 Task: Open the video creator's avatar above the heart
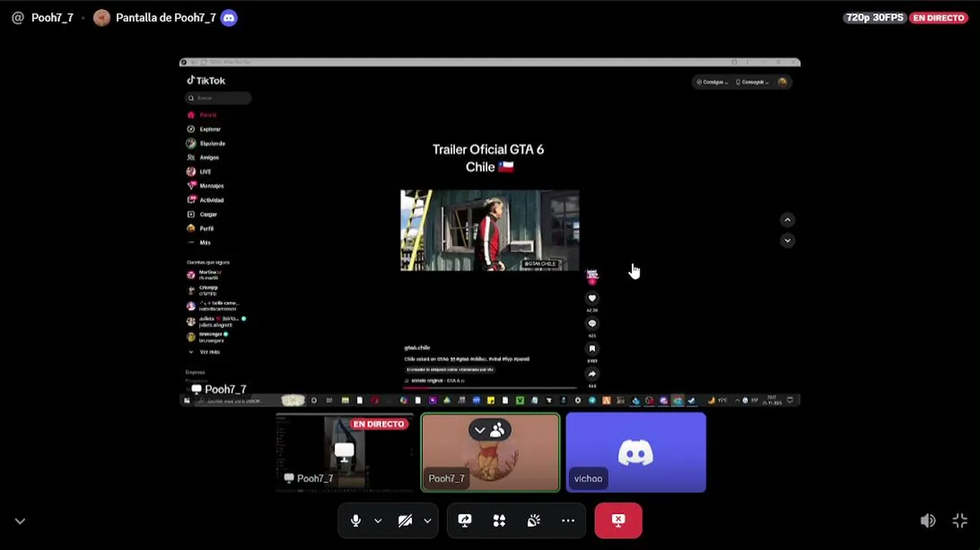592,275
